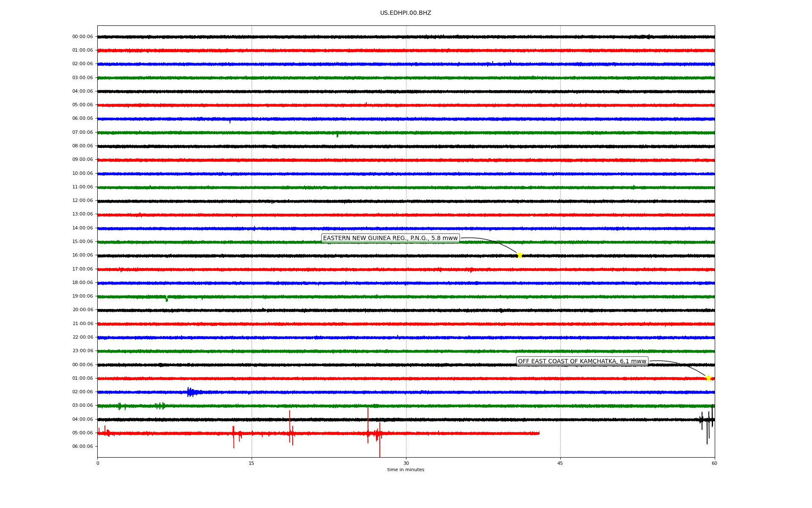Click the 22:00:06 row label
This screenshot has width=812, height=508.
tap(82, 337)
